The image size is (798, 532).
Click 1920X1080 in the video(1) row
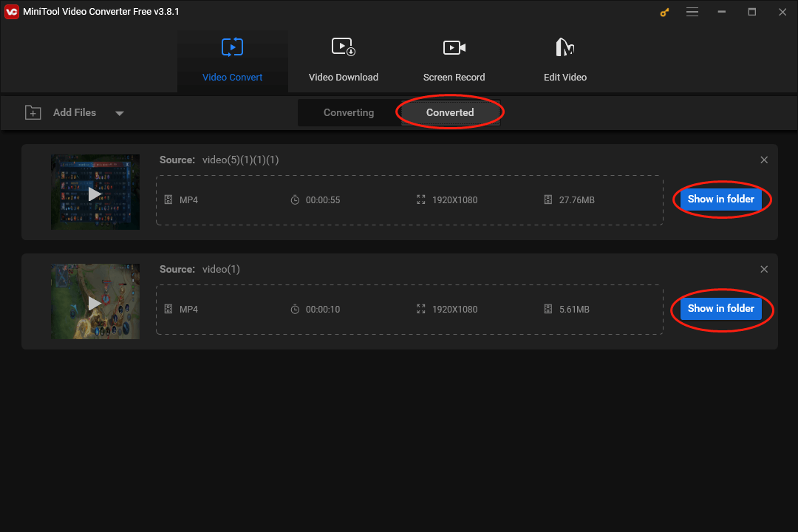pyautogui.click(x=455, y=310)
